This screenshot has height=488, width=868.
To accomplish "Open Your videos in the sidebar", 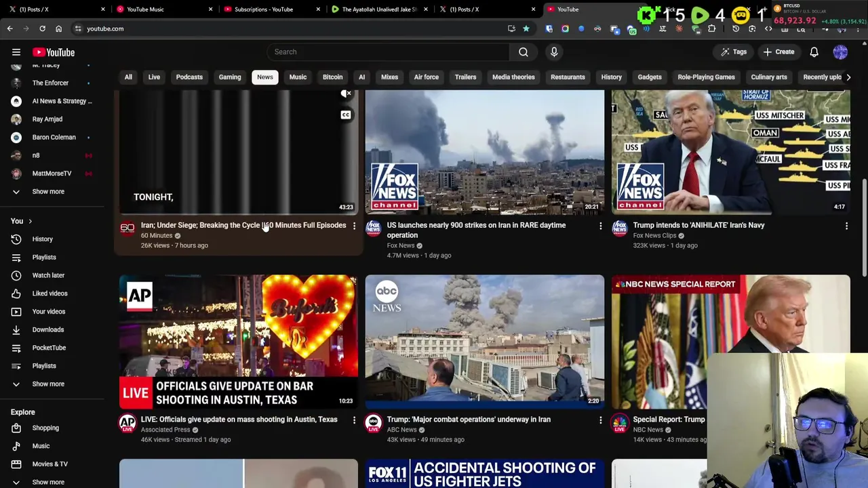I will tap(48, 312).
